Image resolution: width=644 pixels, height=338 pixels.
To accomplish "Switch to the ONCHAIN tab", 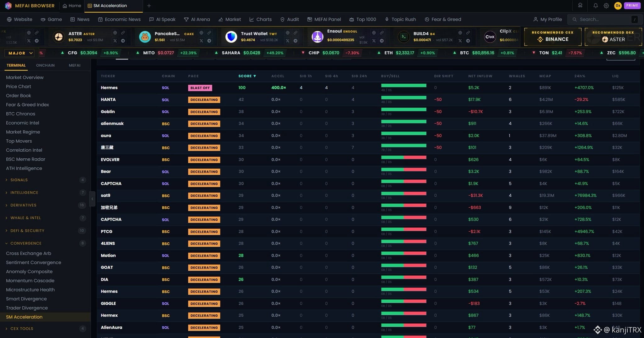I will pos(45,65).
